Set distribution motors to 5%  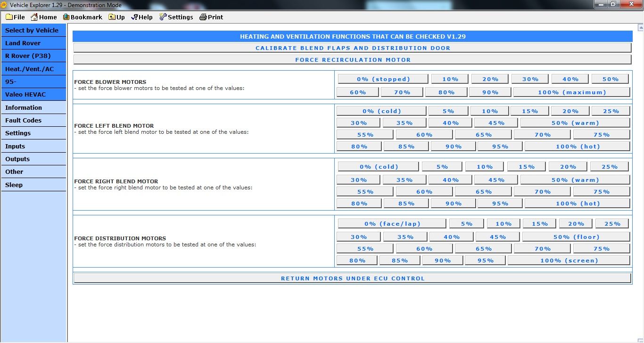coord(466,224)
